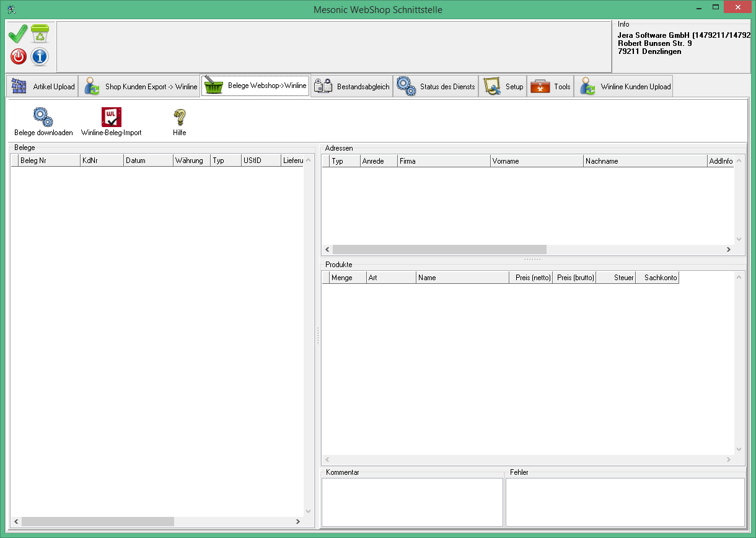
Task: Click Preis (netto) column header
Action: (532, 278)
